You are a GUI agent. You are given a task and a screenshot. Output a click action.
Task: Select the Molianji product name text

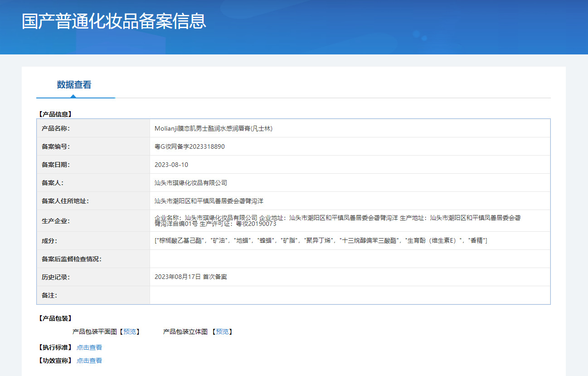[213, 128]
